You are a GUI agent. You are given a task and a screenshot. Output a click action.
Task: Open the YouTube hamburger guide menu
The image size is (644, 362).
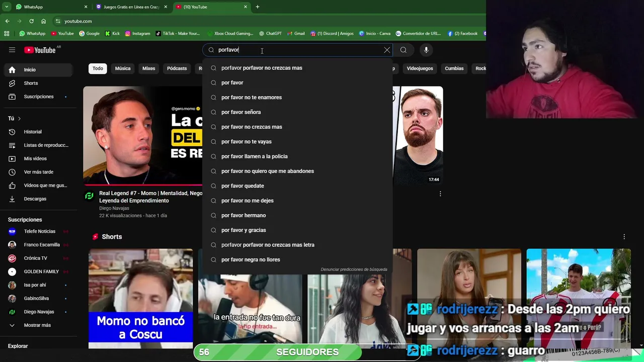pyautogui.click(x=12, y=50)
